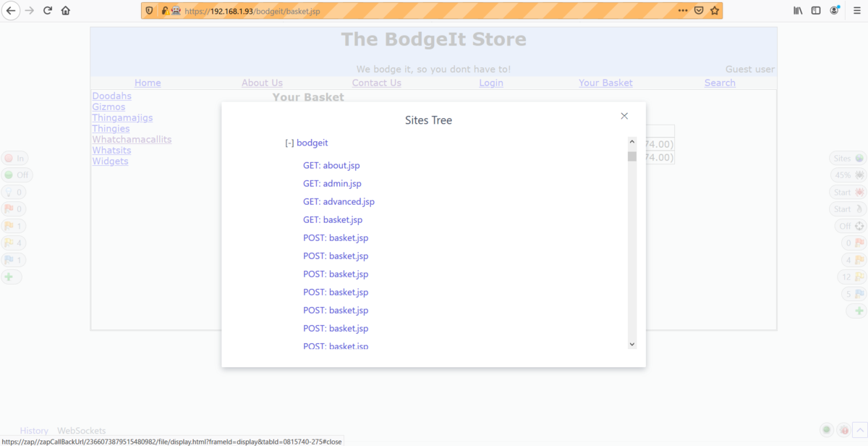Open the Your Basket navigation link

605,83
